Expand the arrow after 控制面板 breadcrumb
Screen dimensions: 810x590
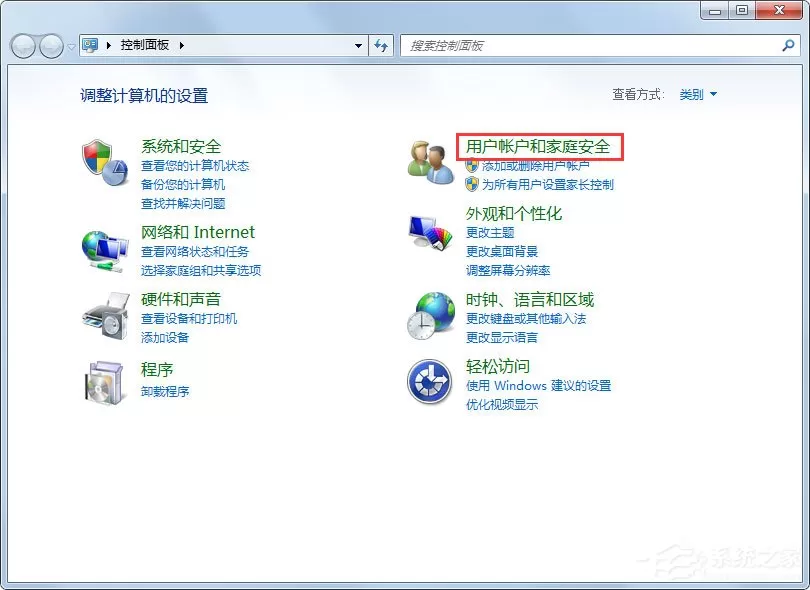(181, 45)
